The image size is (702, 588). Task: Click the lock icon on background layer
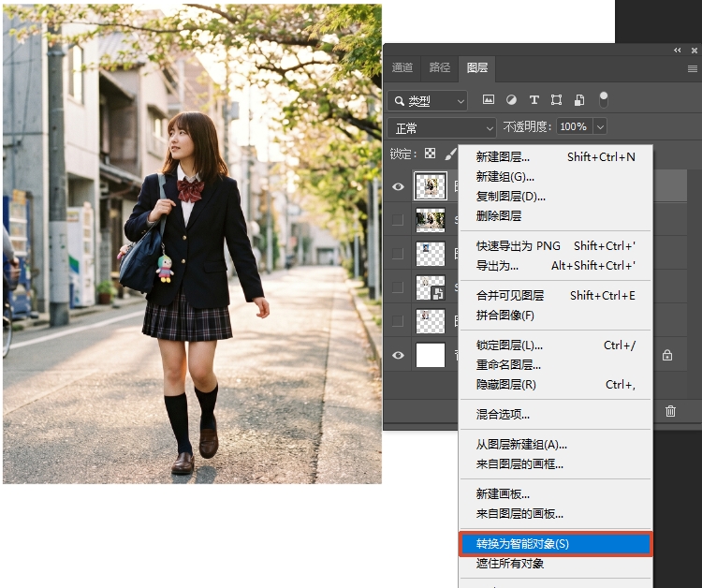[x=667, y=356]
